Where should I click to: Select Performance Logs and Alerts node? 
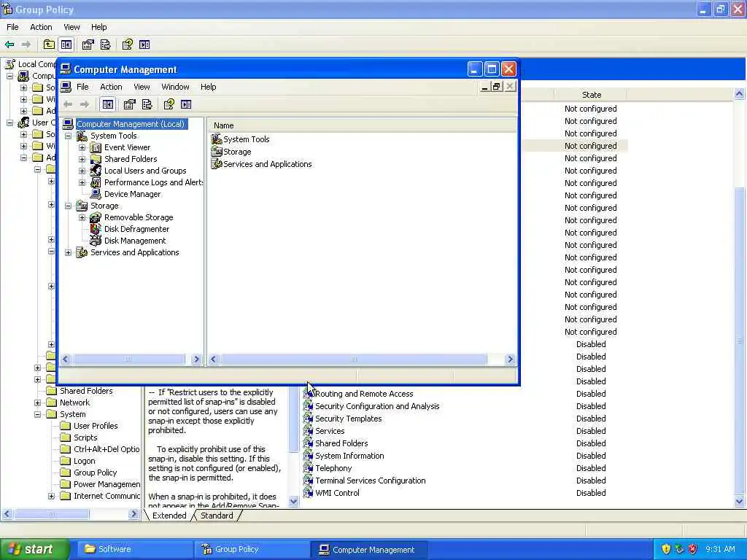[x=153, y=182]
